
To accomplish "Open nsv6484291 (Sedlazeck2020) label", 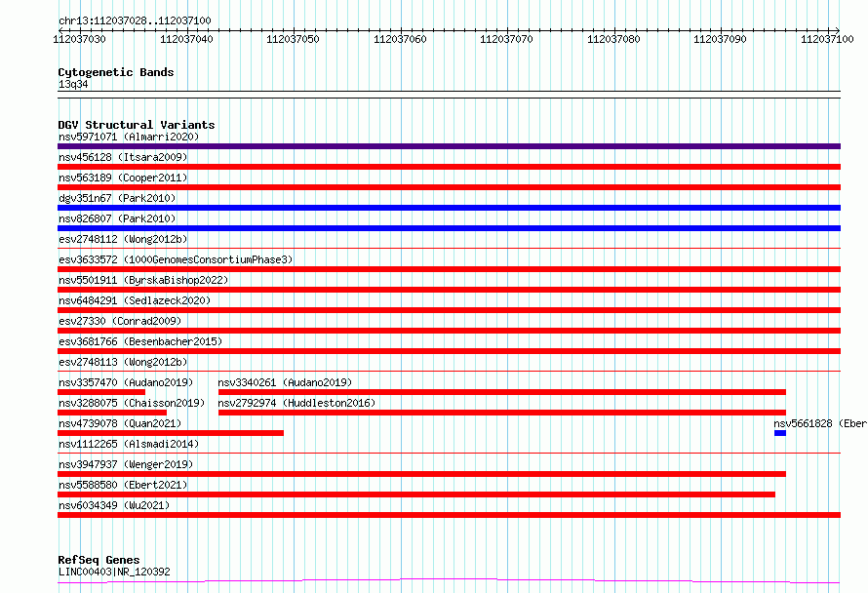I will (x=135, y=300).
